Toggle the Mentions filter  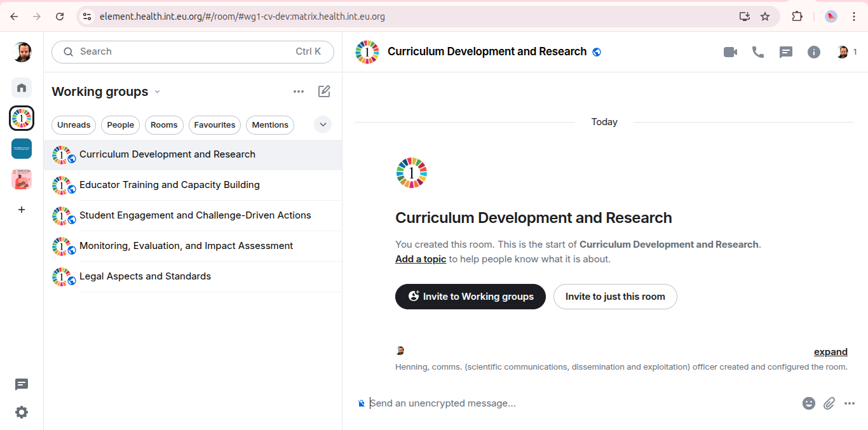click(x=270, y=125)
